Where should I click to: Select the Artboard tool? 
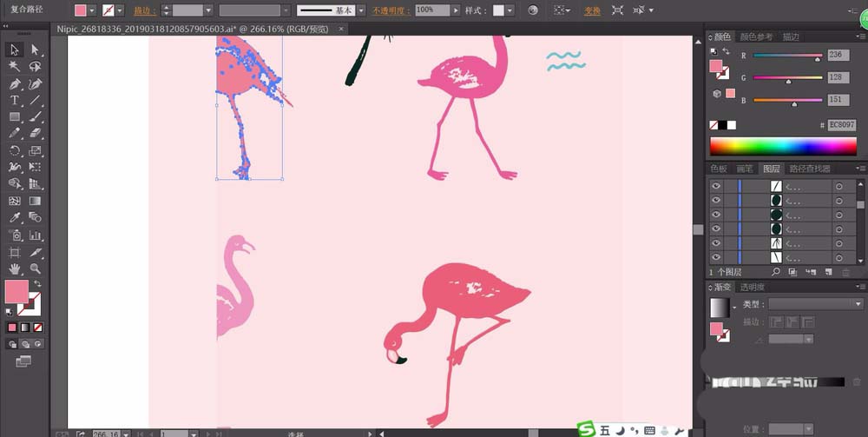15,253
